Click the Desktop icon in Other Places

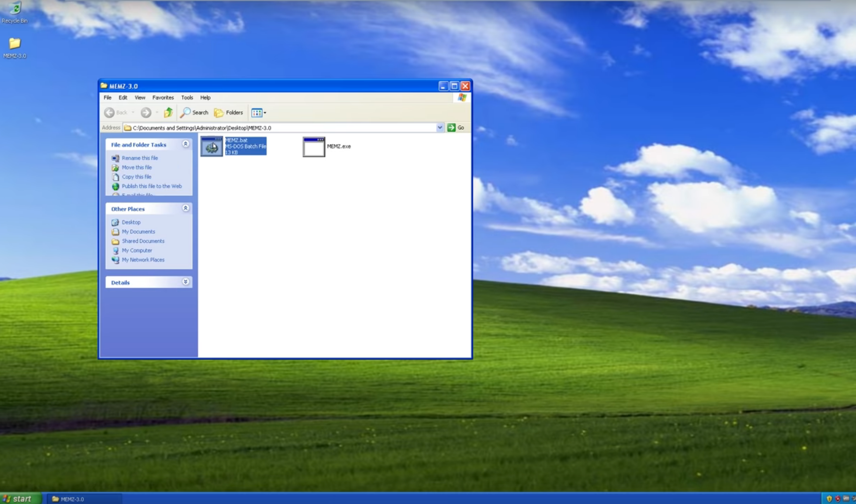(x=115, y=222)
